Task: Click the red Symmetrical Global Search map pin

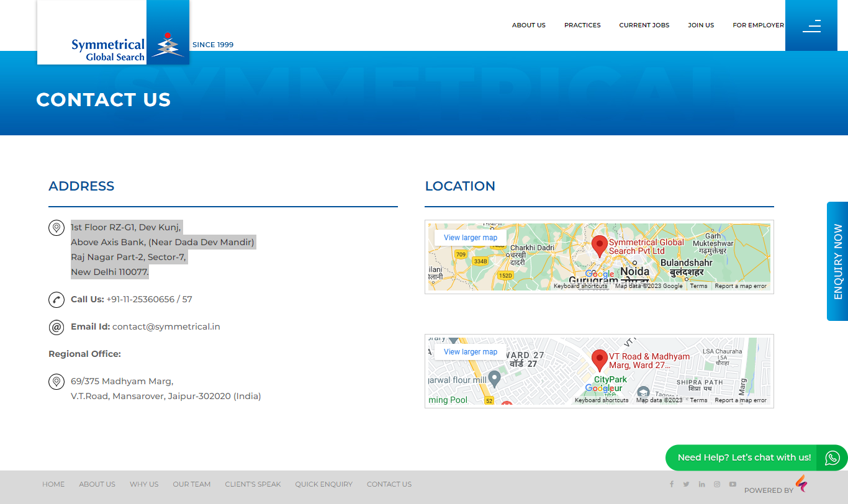Action: point(599,246)
